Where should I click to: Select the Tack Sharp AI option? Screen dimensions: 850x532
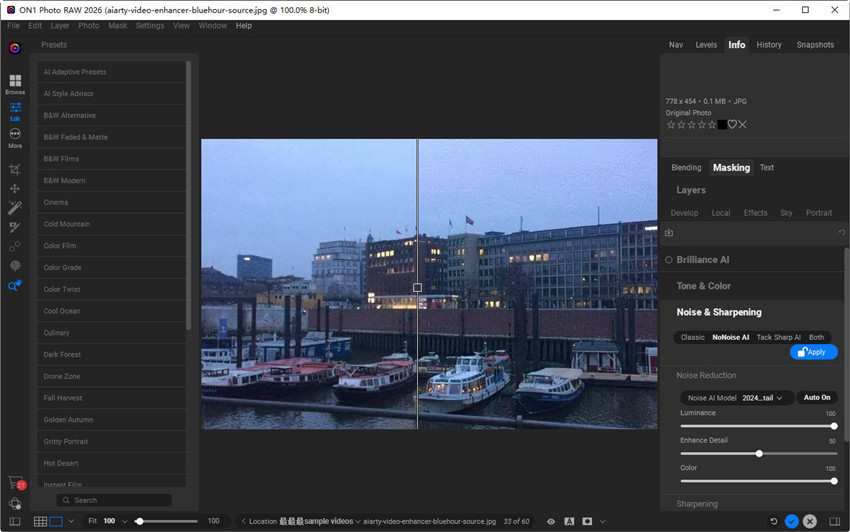778,338
